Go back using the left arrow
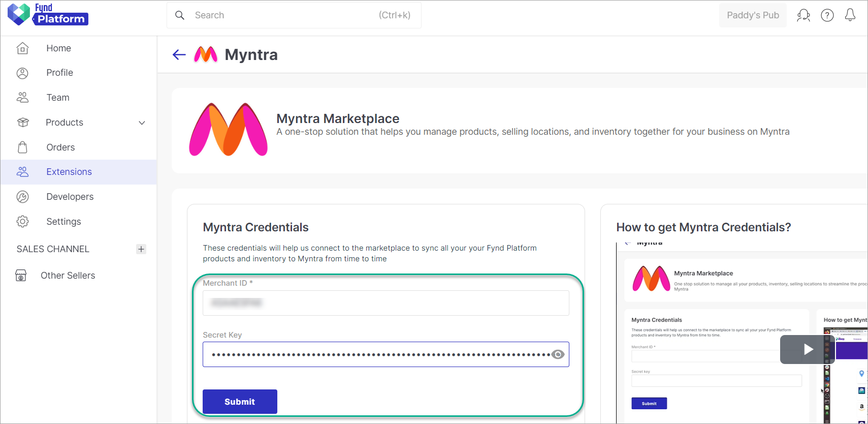The image size is (868, 424). [x=179, y=54]
